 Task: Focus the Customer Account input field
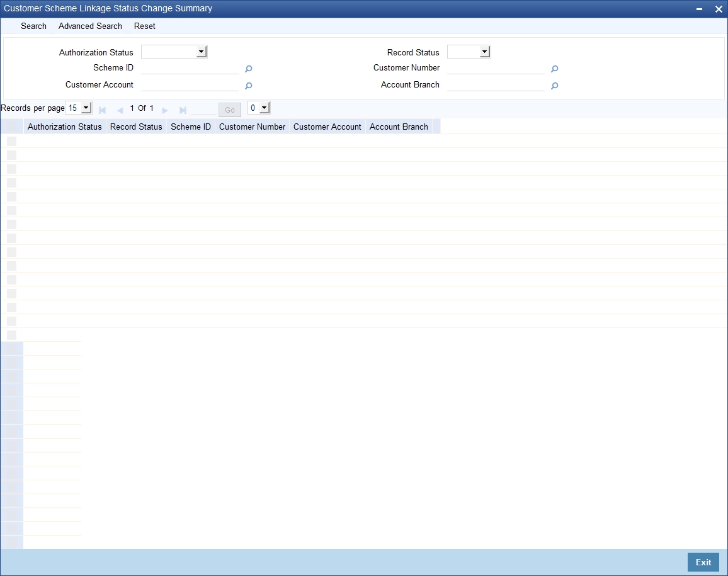(190, 86)
